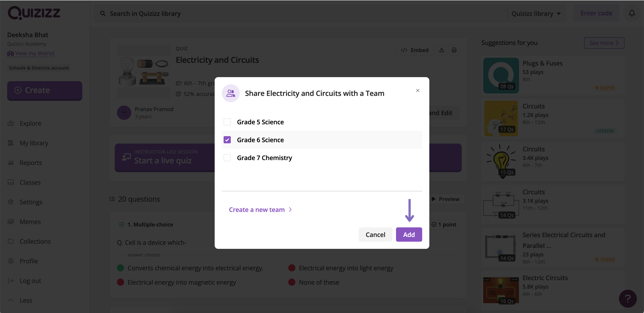
Task: Cancel the share with team dialog
Action: tap(375, 235)
